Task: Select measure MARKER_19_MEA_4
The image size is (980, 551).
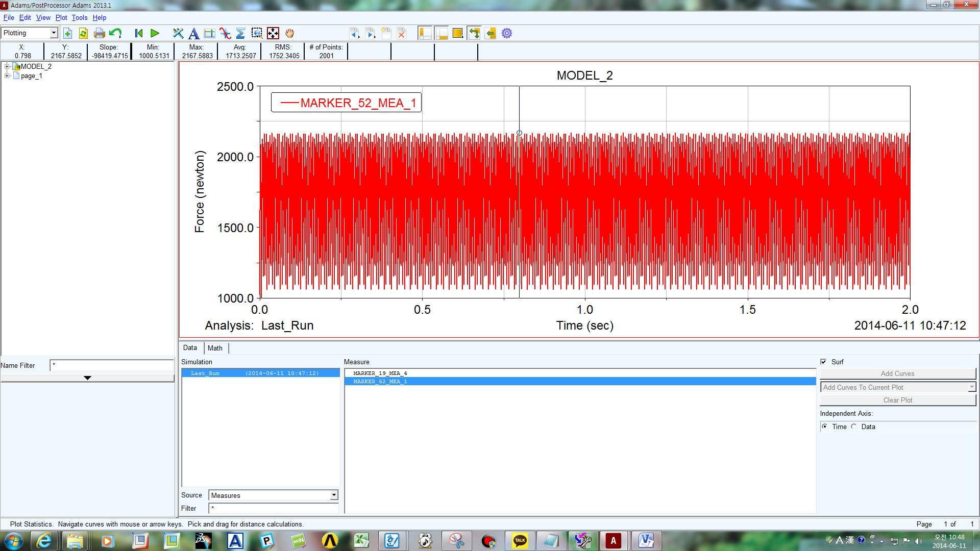Action: (580, 373)
